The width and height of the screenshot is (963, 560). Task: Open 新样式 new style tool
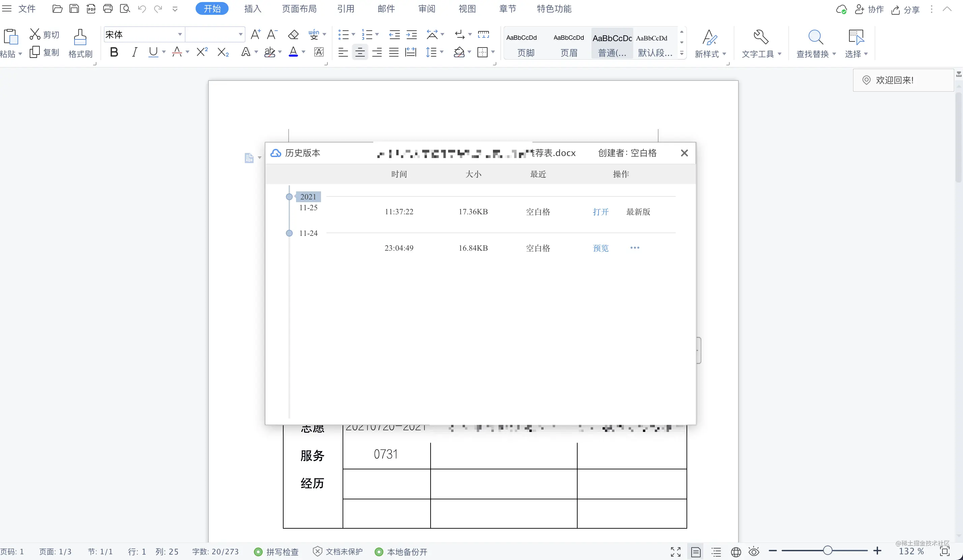[x=710, y=43]
